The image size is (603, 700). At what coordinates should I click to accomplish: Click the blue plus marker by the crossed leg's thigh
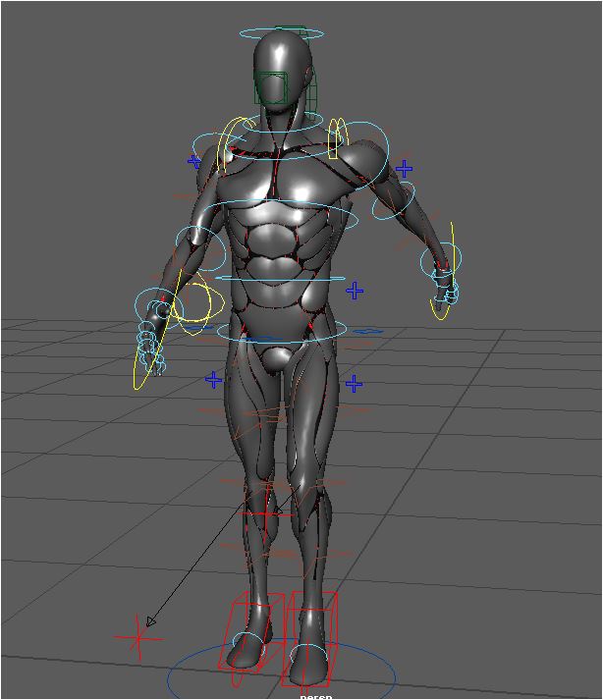point(213,380)
